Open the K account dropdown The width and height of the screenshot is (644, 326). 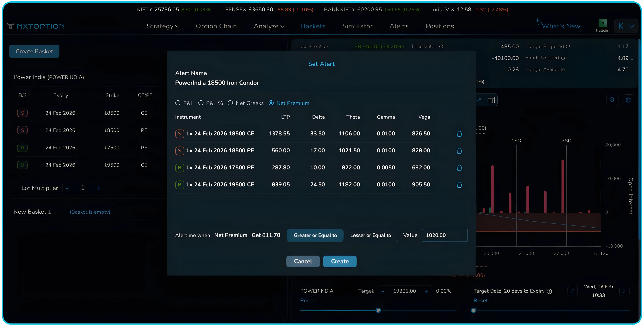pos(626,26)
